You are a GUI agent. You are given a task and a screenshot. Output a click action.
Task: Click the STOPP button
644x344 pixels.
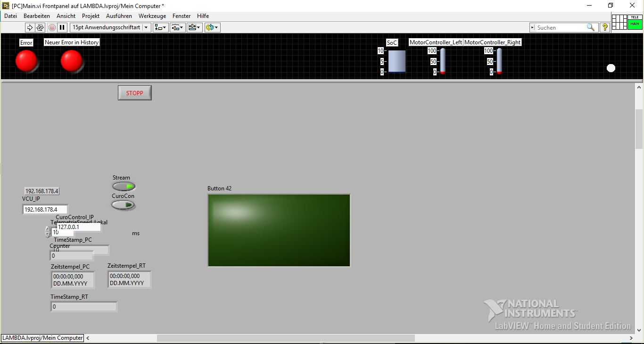135,93
